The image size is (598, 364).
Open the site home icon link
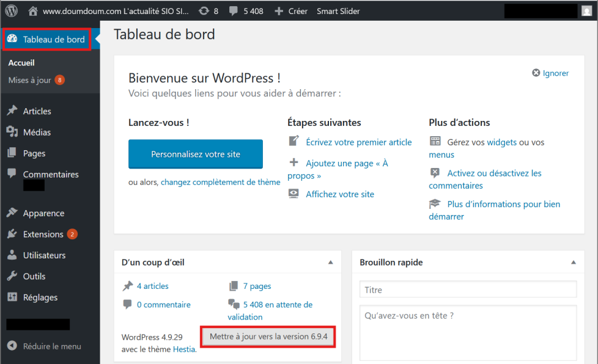(x=33, y=11)
